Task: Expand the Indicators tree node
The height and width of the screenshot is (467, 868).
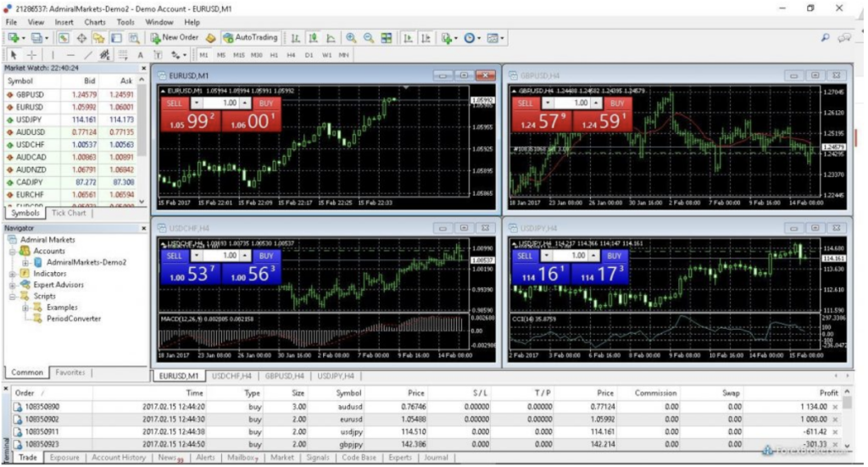Action: (13, 274)
